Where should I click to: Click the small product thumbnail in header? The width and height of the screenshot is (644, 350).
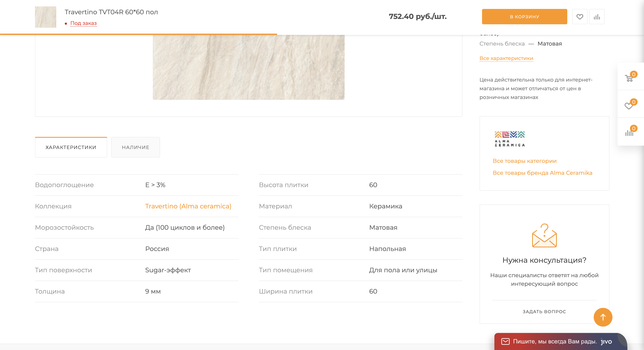46,17
